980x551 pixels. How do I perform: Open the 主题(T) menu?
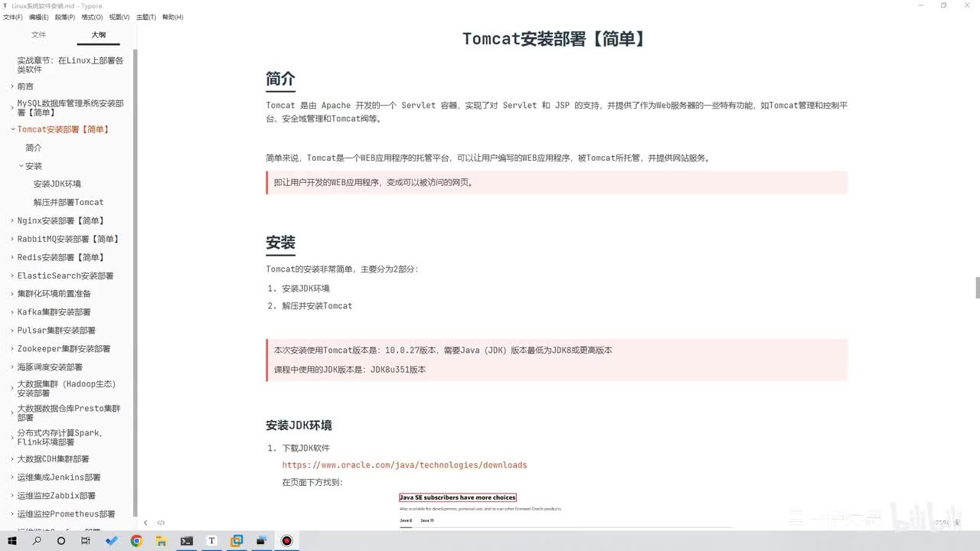pyautogui.click(x=146, y=17)
